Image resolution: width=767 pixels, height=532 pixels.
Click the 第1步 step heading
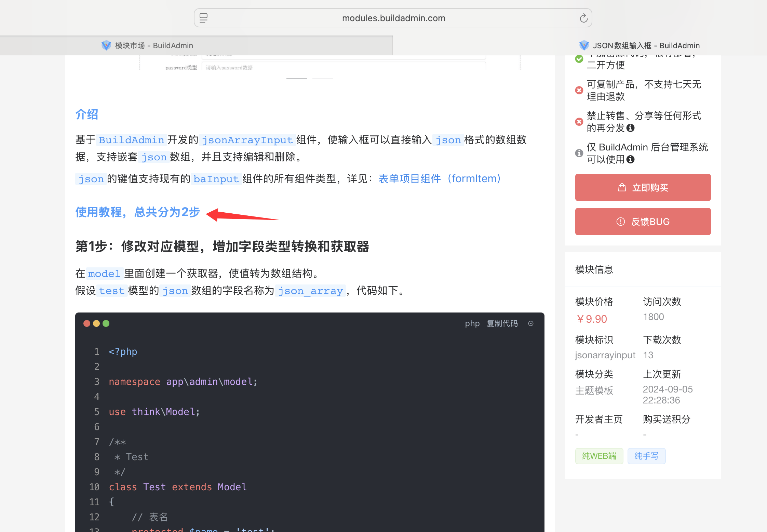(x=222, y=247)
